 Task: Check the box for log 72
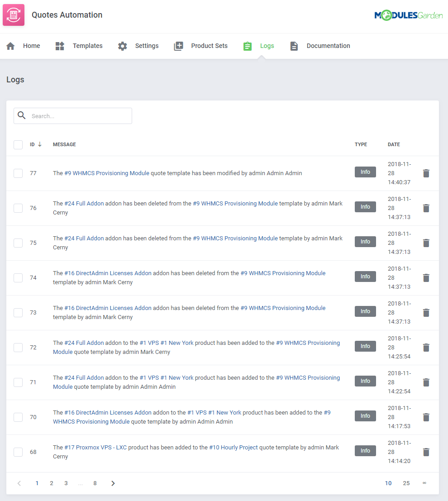[18, 347]
